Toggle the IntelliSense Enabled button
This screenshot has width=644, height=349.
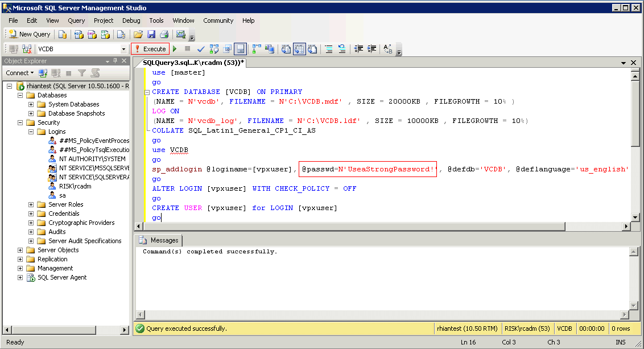pos(240,49)
